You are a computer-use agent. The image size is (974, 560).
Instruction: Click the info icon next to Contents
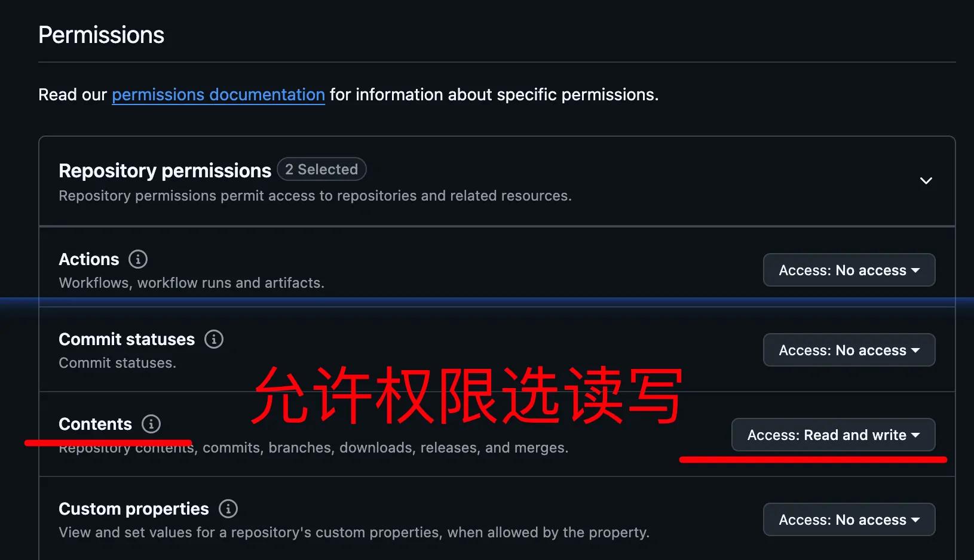pyautogui.click(x=151, y=424)
